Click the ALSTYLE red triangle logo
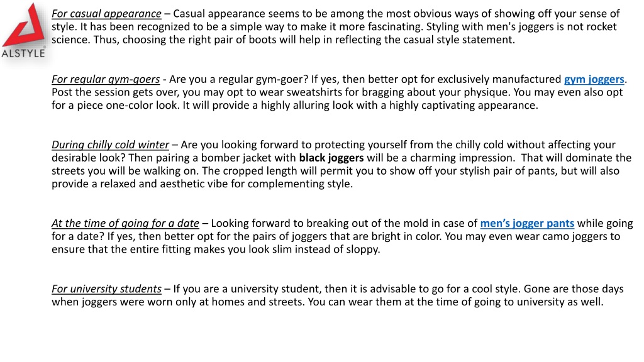Viewport: 644px width, 362px height. 23,25
